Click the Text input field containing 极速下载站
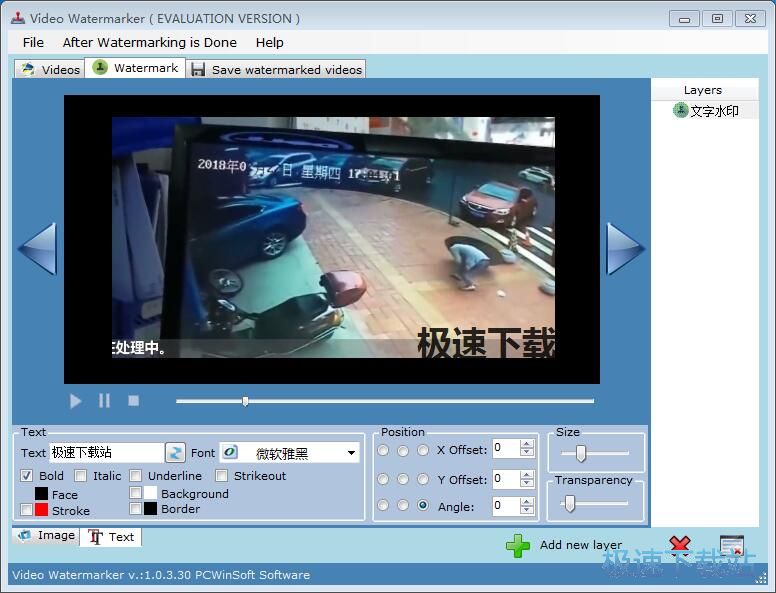This screenshot has height=593, width=776. pyautogui.click(x=106, y=452)
